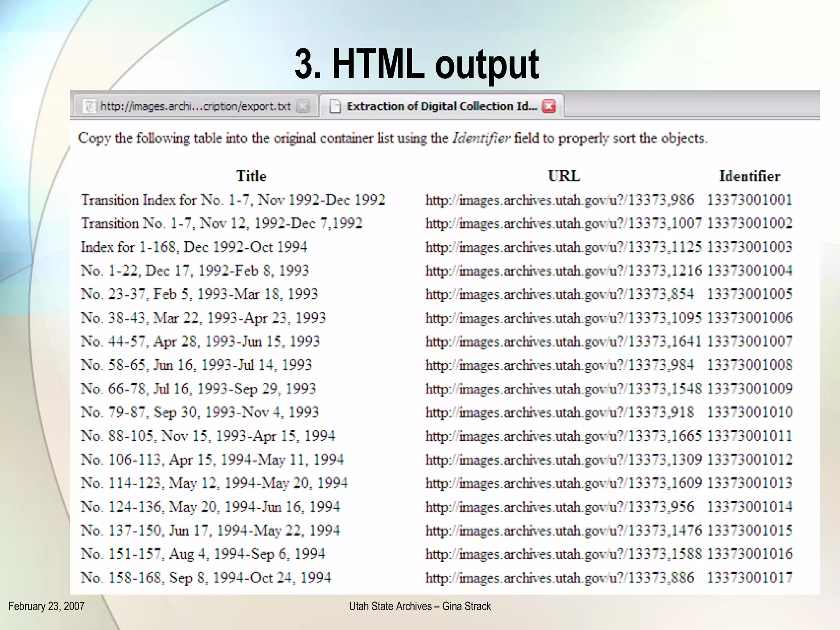Switch to the export.txt browser tab

[x=196, y=106]
